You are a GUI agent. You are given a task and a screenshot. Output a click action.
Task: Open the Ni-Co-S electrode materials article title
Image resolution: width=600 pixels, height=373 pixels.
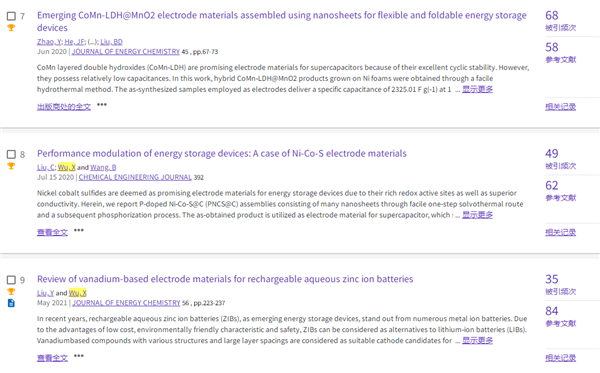(222, 153)
